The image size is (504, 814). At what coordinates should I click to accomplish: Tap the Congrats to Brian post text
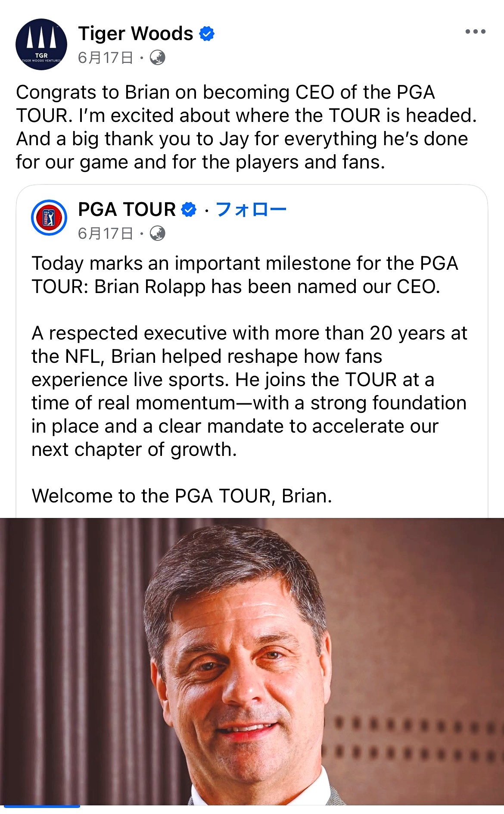click(x=246, y=127)
